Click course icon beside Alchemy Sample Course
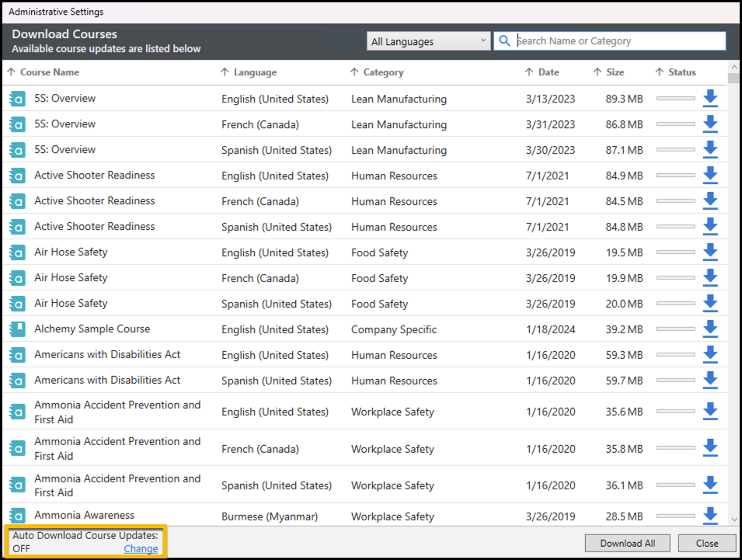 17,329
